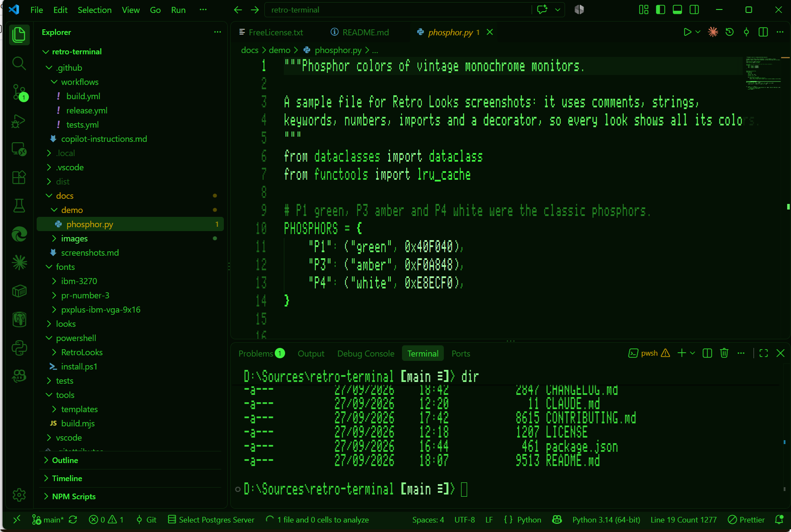Screen dimensions: 791x532
Task: Open Customize Layout button
Action: pyautogui.click(x=643, y=9)
